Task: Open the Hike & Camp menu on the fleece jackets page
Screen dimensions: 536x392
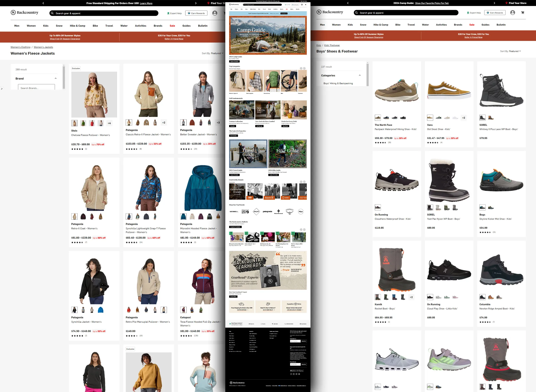Action: pyautogui.click(x=77, y=26)
